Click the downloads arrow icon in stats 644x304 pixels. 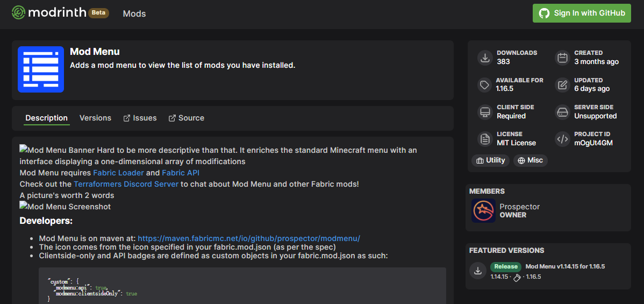(485, 58)
